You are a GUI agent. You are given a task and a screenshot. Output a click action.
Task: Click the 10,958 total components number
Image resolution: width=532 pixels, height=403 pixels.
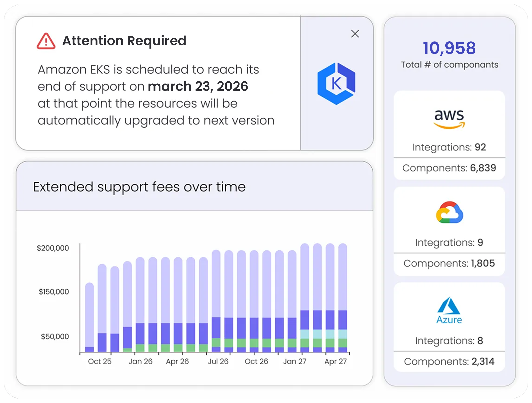click(x=449, y=48)
